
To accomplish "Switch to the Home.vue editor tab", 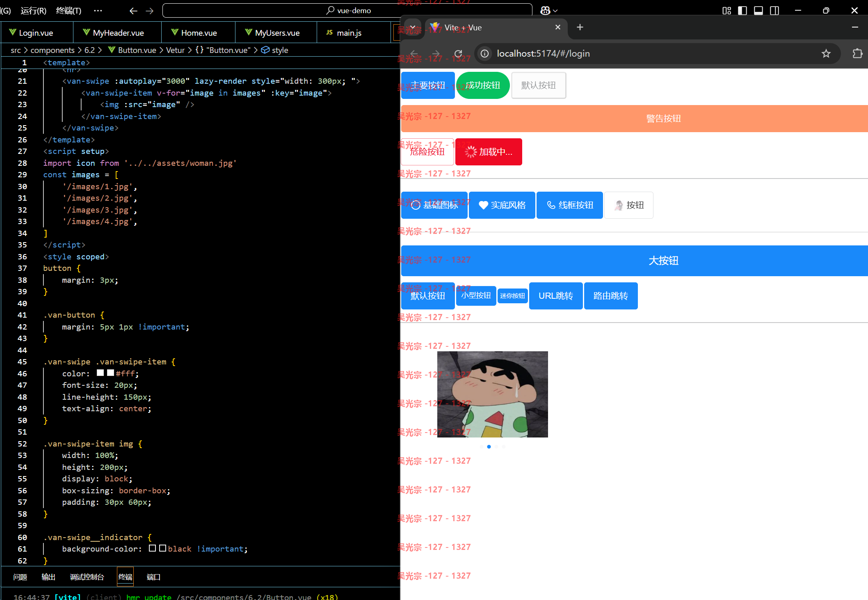I will click(x=199, y=33).
